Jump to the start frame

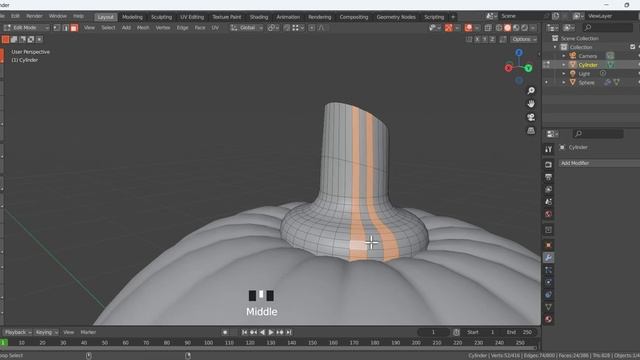coord(244,332)
